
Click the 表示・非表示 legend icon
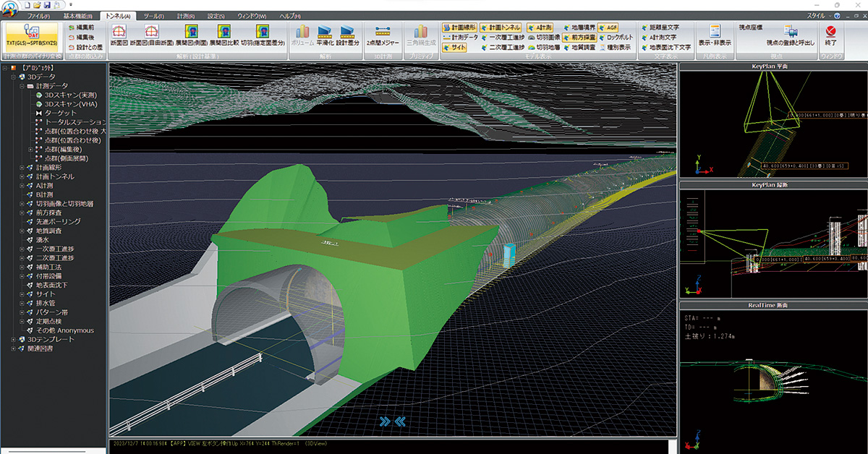pos(714,34)
